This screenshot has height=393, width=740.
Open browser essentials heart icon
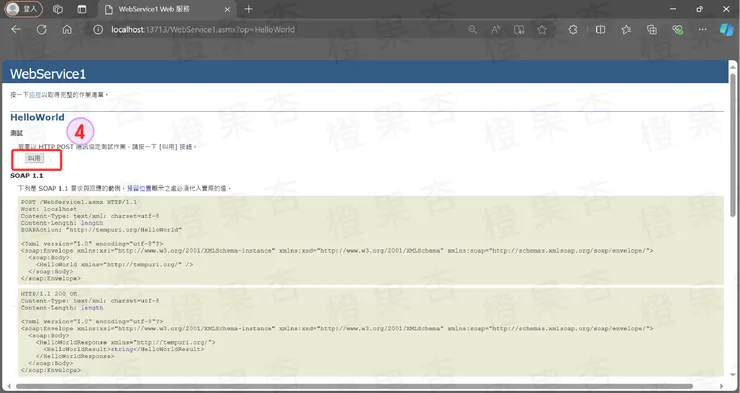click(x=677, y=30)
